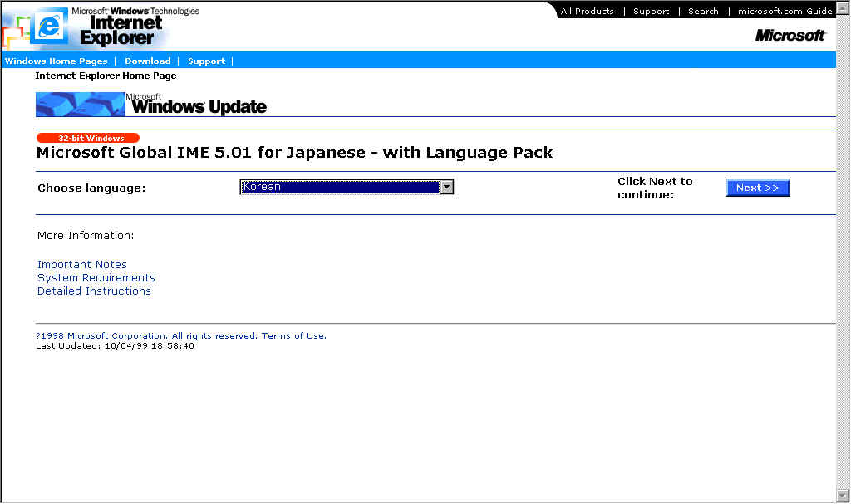
Task: Click the scrollbar down arrow
Action: coord(843,496)
